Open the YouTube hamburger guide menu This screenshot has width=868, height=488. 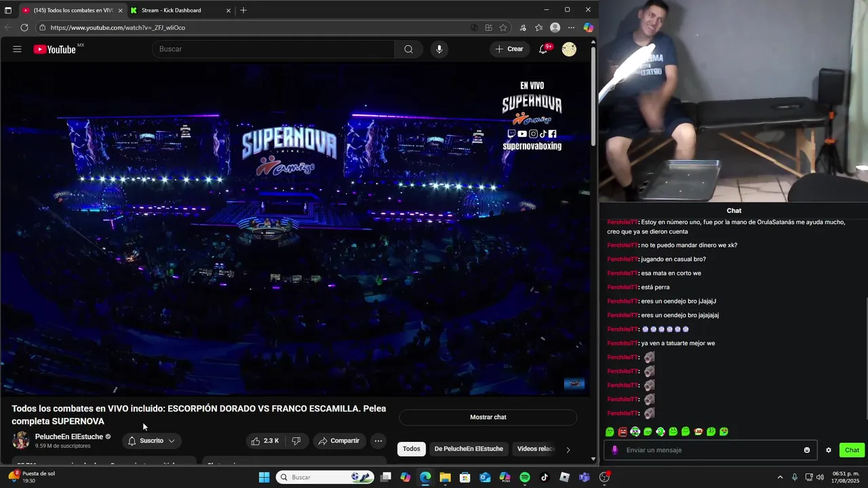[x=17, y=49]
